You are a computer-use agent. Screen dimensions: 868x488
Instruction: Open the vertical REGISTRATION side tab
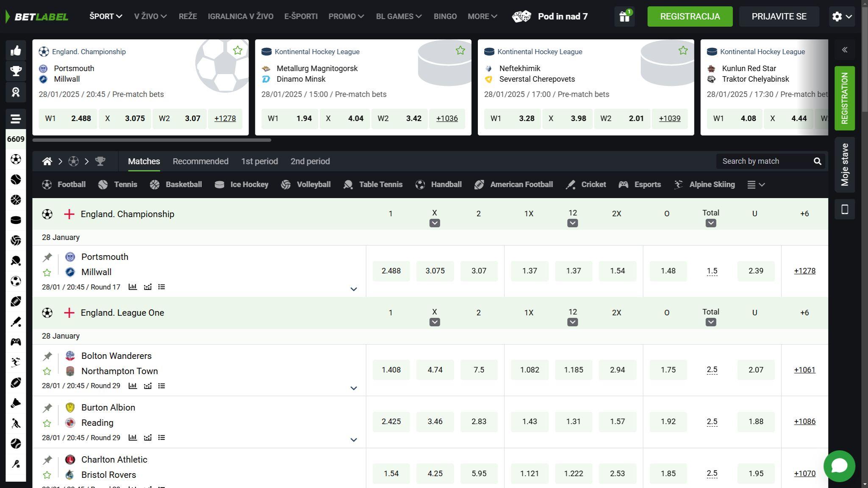(844, 98)
